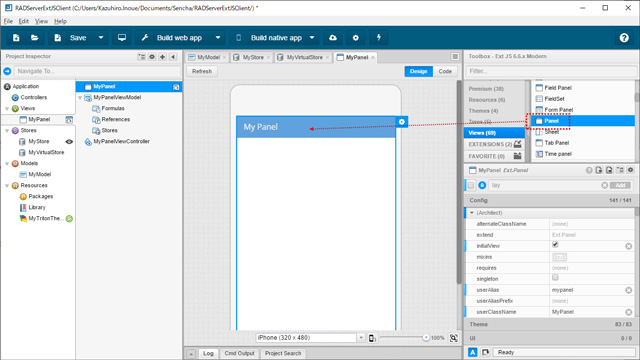Close the MyPanel tab
640x360 pixels.
pos(373,58)
